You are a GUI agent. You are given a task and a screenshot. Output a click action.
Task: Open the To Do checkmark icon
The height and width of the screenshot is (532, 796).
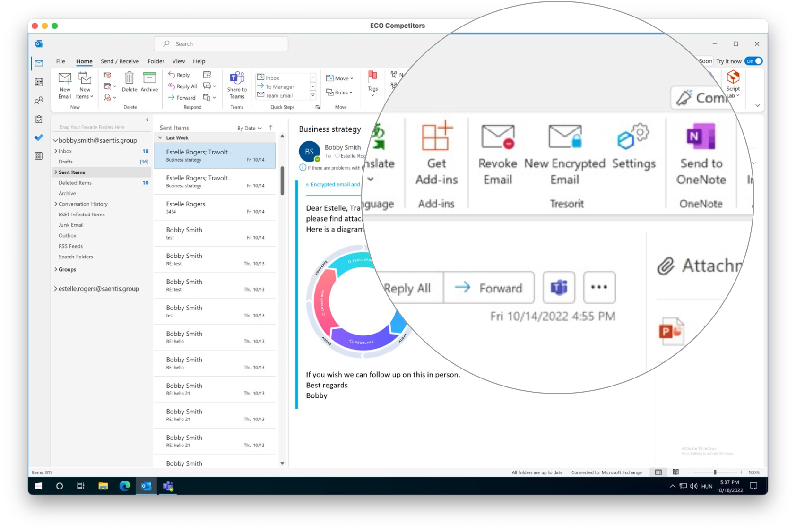point(39,137)
